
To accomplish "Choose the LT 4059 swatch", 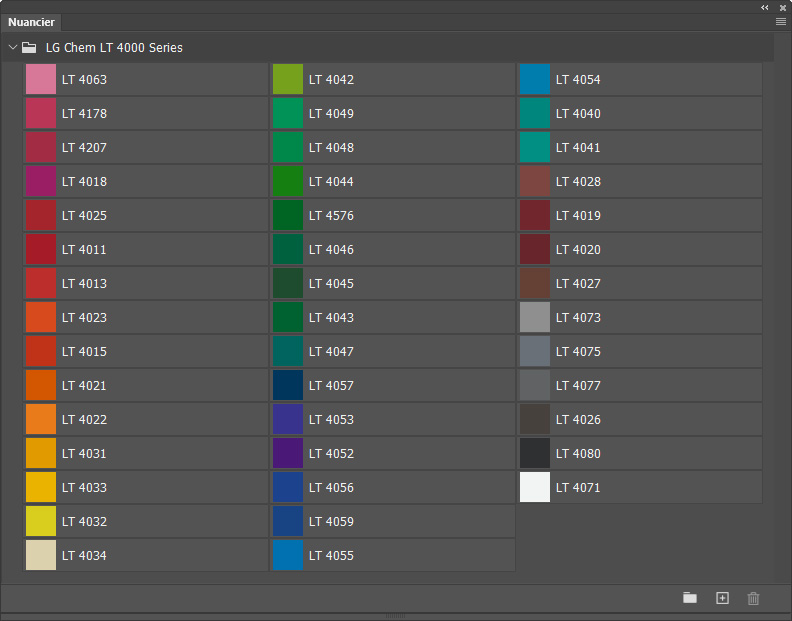I will coord(288,521).
